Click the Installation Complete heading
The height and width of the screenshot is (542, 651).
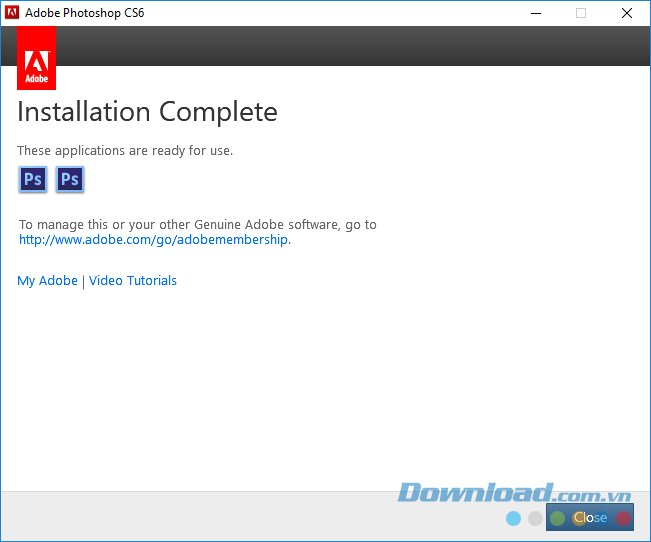(147, 112)
